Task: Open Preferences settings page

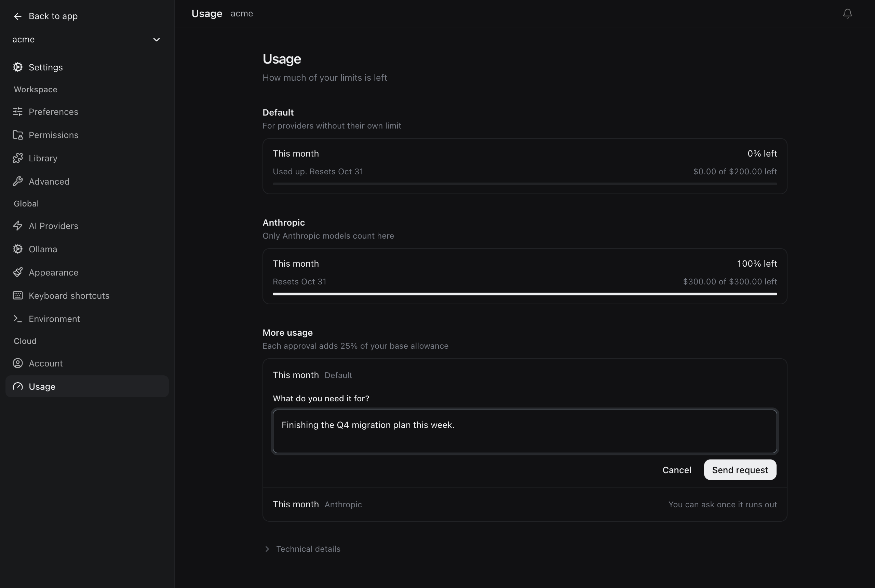Action: point(87,112)
